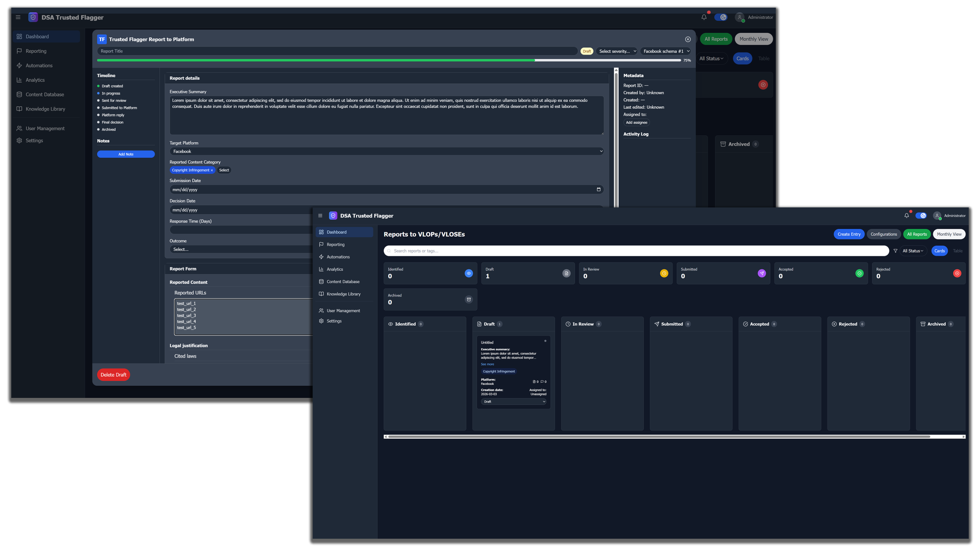The image size is (980, 551).
Task: Open the All Status dropdown in front window
Action: pos(913,251)
